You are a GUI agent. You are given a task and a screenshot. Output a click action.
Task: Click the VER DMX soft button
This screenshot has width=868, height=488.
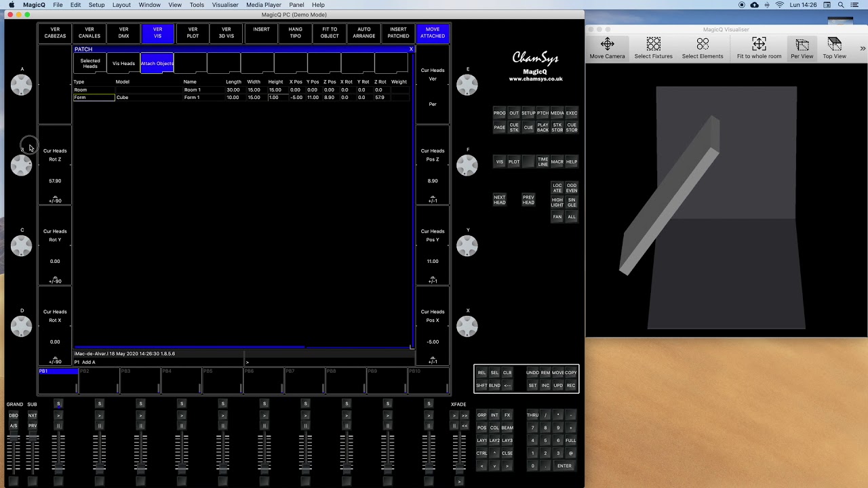click(123, 33)
